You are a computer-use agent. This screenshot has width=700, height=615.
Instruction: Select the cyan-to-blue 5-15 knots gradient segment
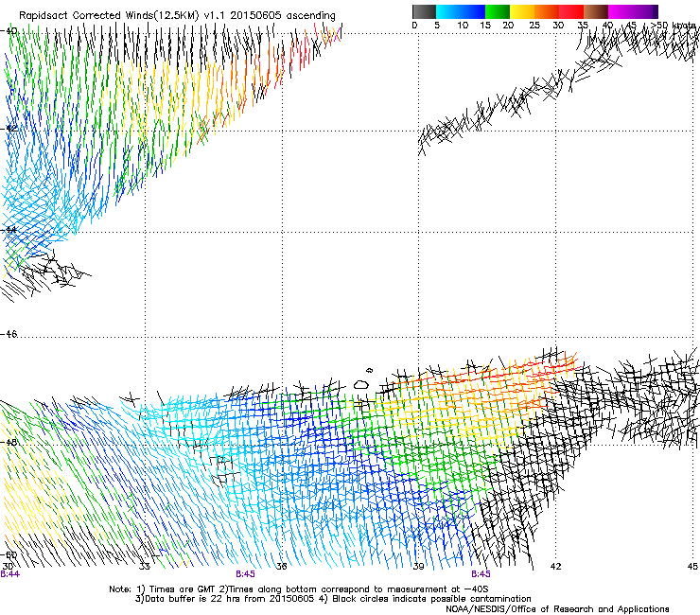pos(461,11)
